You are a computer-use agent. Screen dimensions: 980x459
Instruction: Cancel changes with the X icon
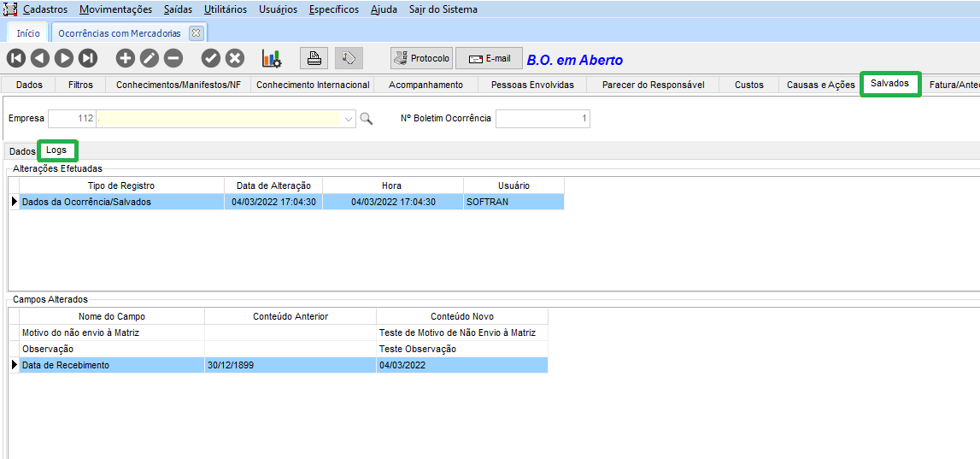[x=234, y=58]
